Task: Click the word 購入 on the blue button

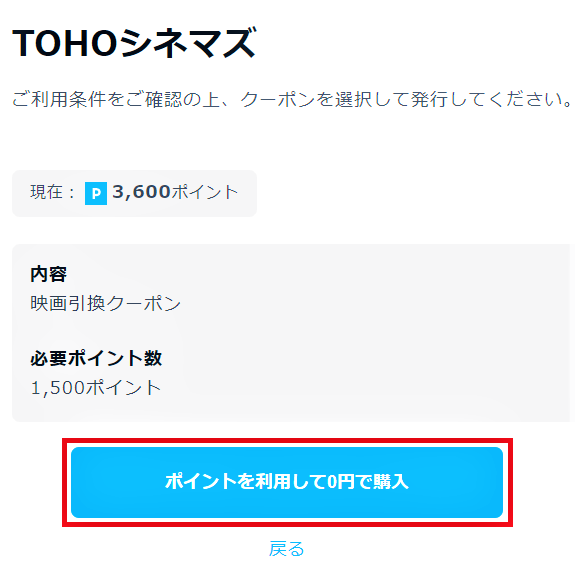Action: [391, 481]
